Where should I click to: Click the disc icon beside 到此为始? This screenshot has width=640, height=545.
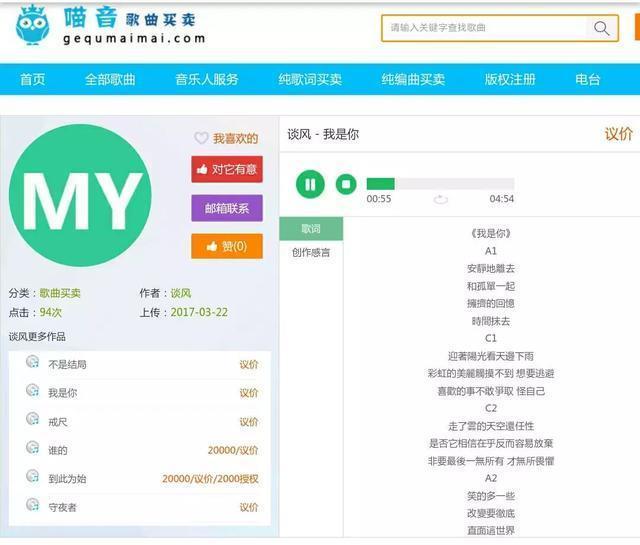coord(32,476)
